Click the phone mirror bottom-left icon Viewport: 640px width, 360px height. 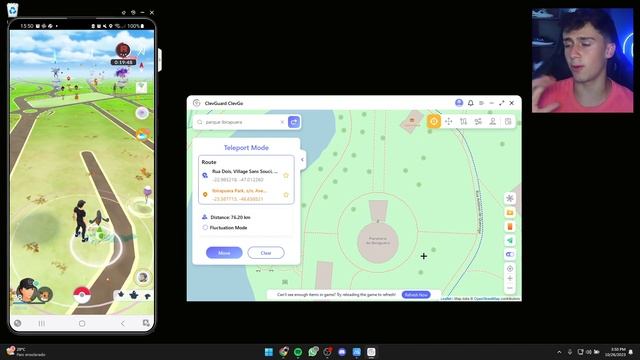pos(18,323)
